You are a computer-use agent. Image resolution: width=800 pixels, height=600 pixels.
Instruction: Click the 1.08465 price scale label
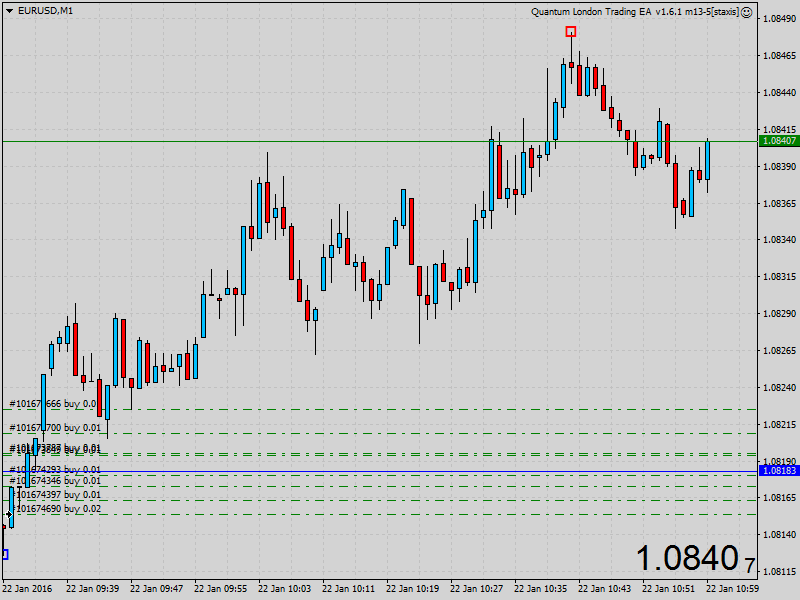pos(779,56)
